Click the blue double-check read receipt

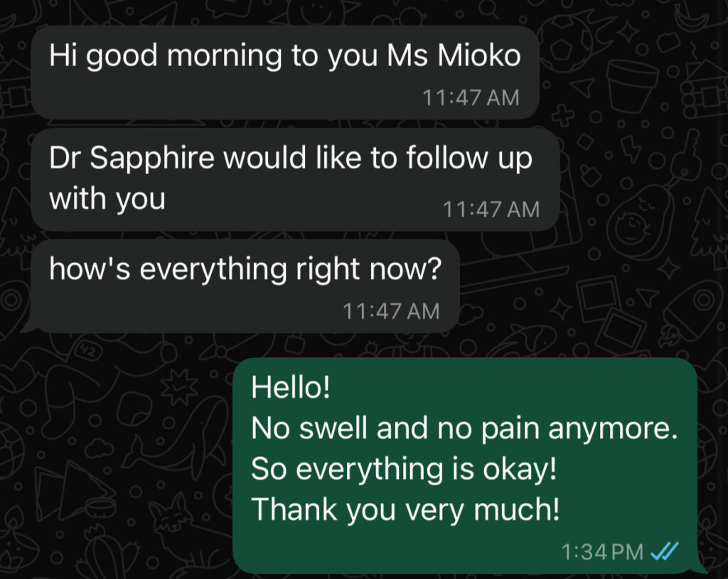coord(665,551)
